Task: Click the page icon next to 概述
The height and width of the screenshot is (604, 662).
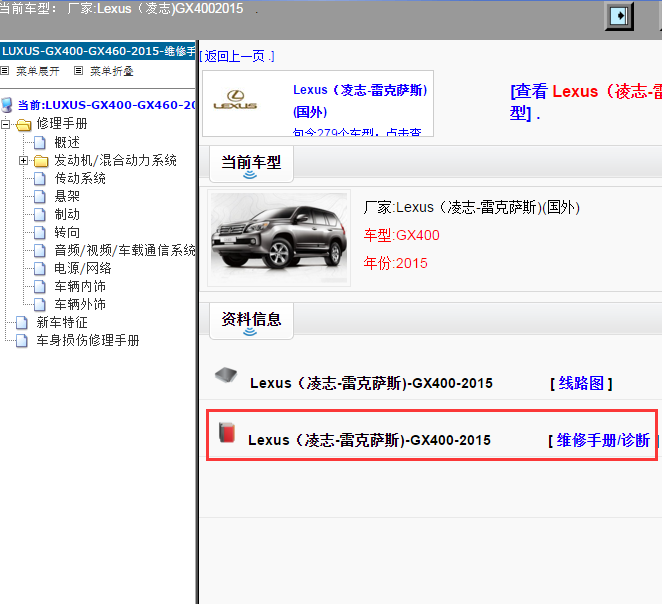Action: 40,143
